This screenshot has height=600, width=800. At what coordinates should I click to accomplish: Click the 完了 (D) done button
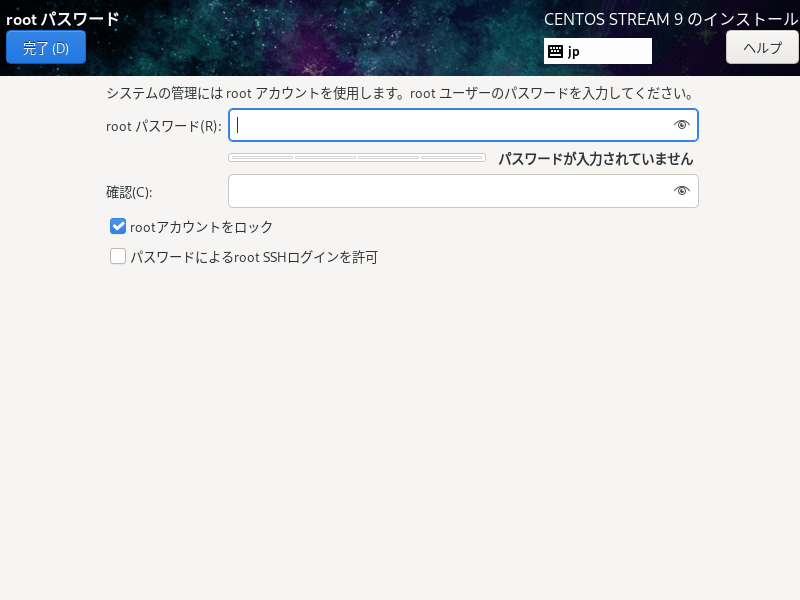click(46, 47)
